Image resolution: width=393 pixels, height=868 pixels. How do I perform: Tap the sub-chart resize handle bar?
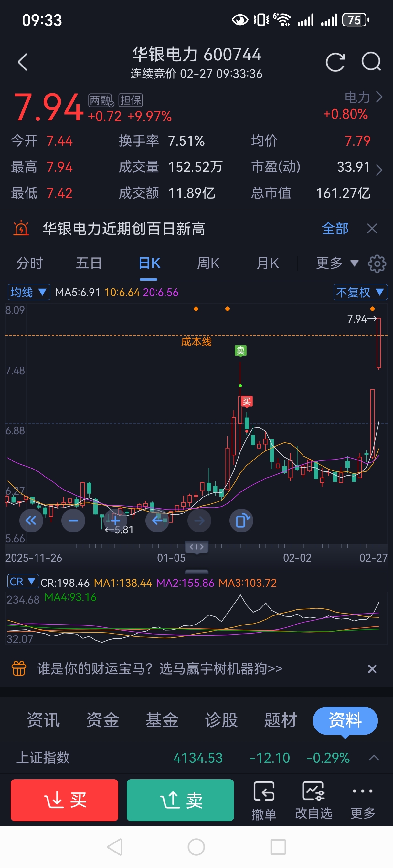click(197, 572)
